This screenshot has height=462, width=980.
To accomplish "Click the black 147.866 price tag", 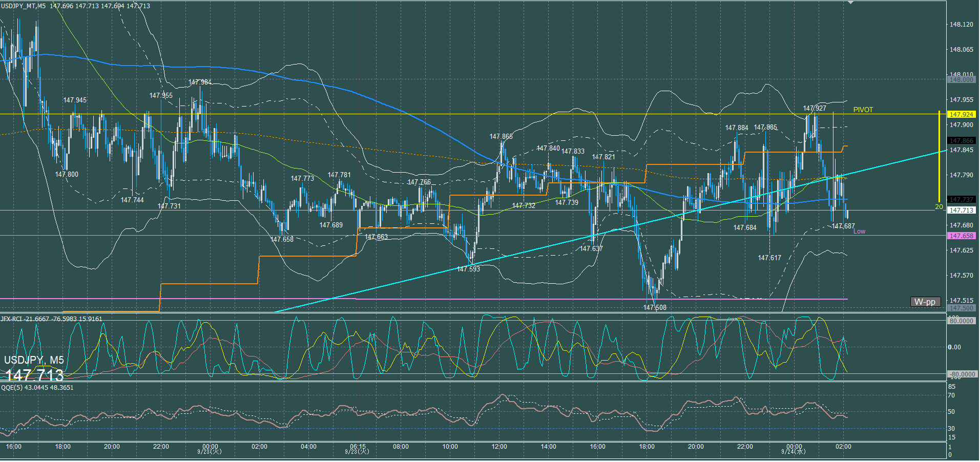I will (961, 140).
